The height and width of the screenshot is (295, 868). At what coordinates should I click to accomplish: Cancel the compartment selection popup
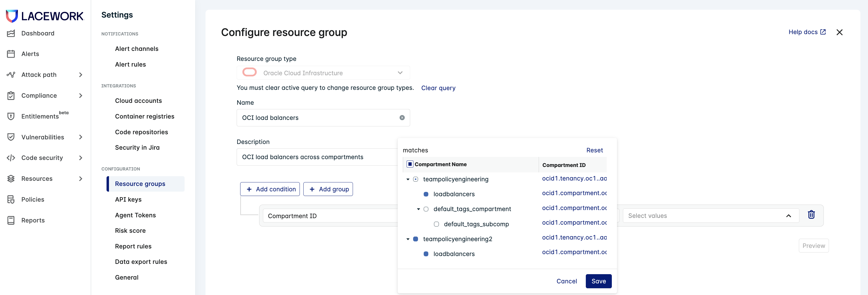click(x=567, y=281)
